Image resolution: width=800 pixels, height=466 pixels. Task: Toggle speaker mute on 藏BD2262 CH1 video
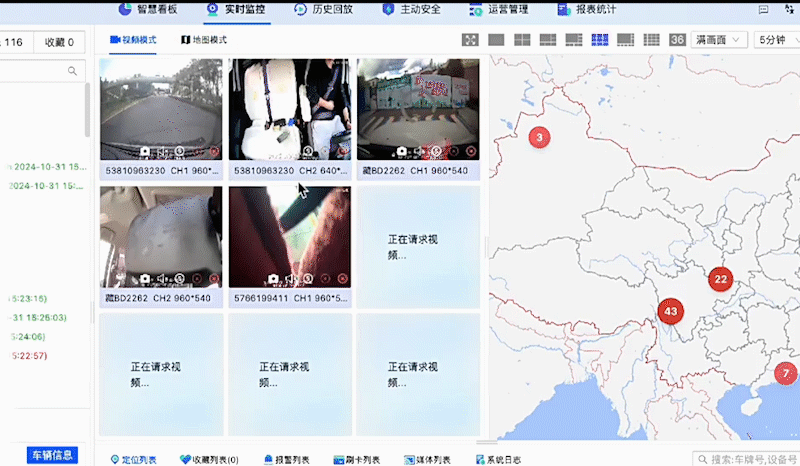[419, 152]
